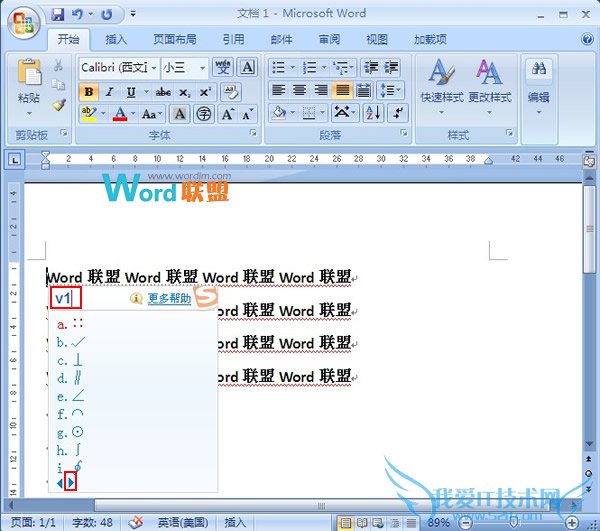
Task: Apply the highlight color marker
Action: tap(89, 114)
